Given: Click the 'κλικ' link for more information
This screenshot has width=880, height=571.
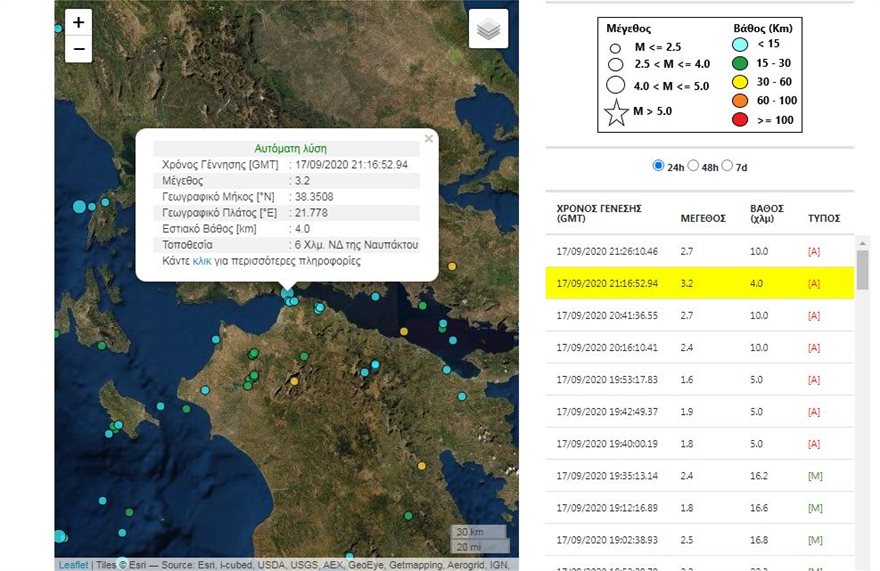Looking at the screenshot, I should (202, 261).
